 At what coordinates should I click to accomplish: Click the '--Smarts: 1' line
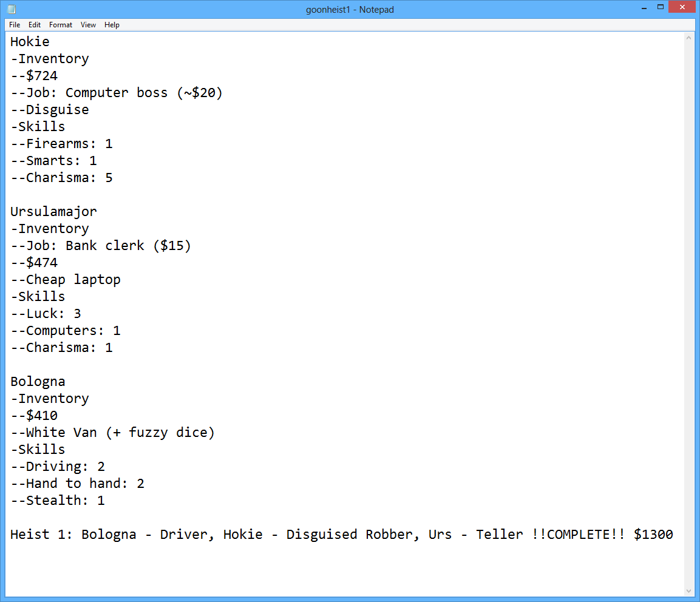click(x=53, y=161)
